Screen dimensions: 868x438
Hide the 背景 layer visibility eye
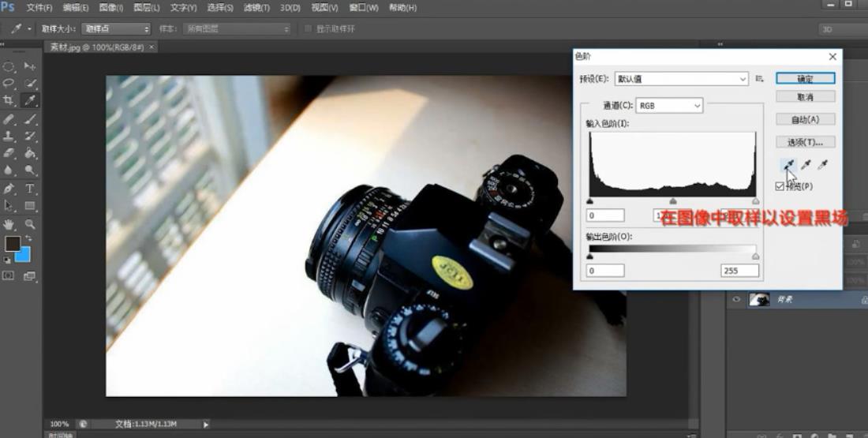click(x=736, y=300)
